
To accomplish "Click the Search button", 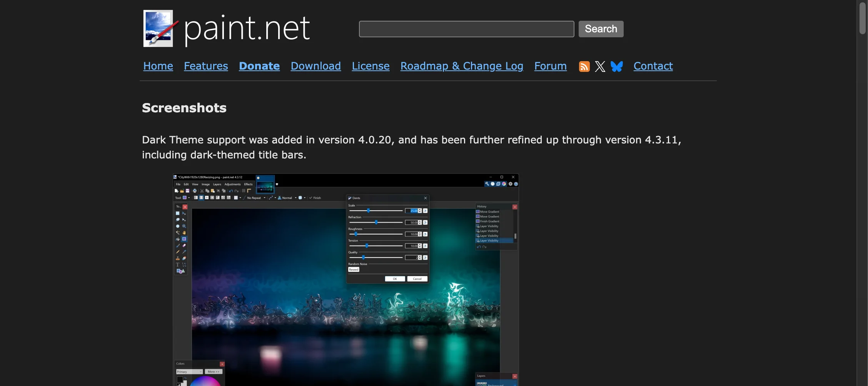I will (x=601, y=29).
